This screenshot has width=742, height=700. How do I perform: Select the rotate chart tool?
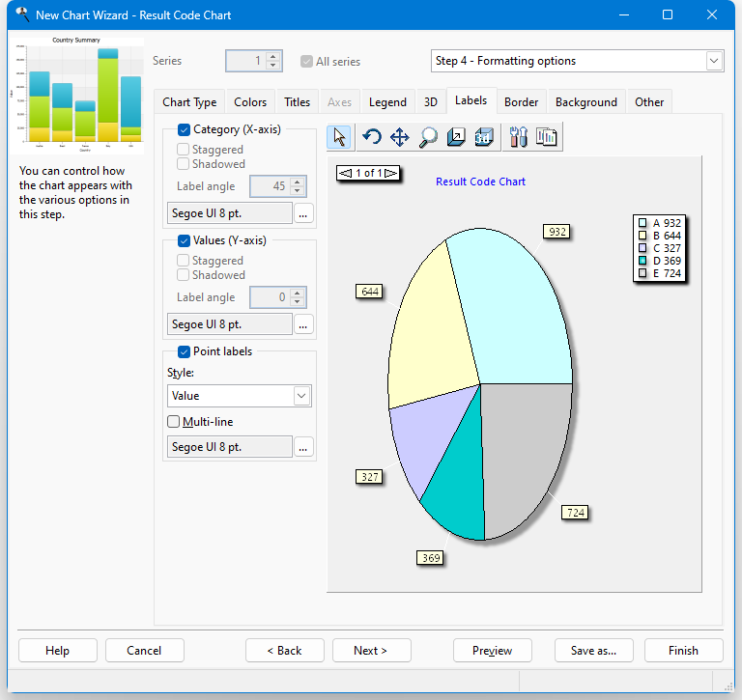372,137
